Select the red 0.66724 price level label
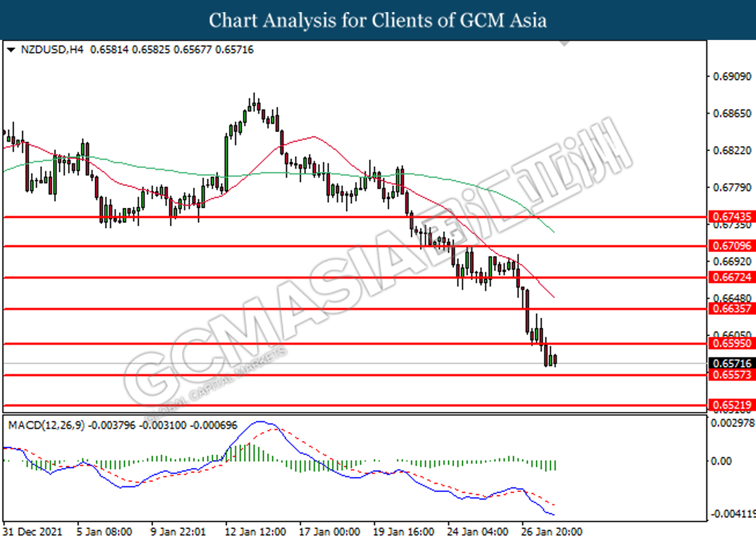This screenshot has height=540, width=756. point(732,277)
